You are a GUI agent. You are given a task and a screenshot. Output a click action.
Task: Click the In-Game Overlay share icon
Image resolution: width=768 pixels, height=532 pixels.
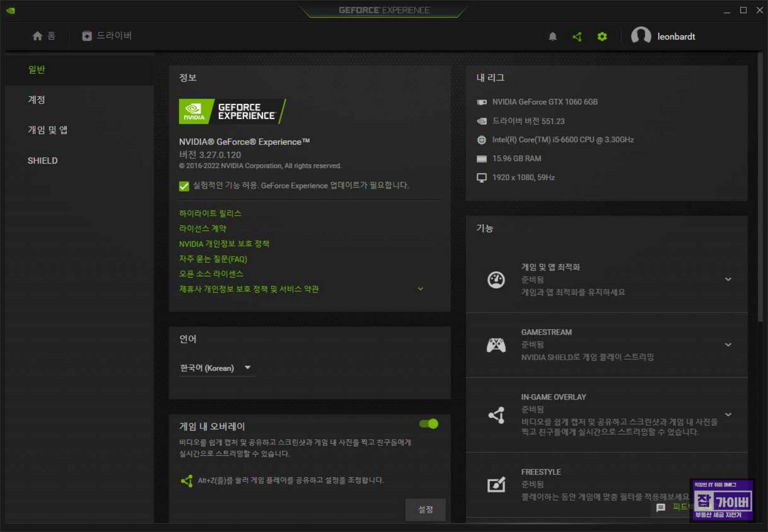496,415
